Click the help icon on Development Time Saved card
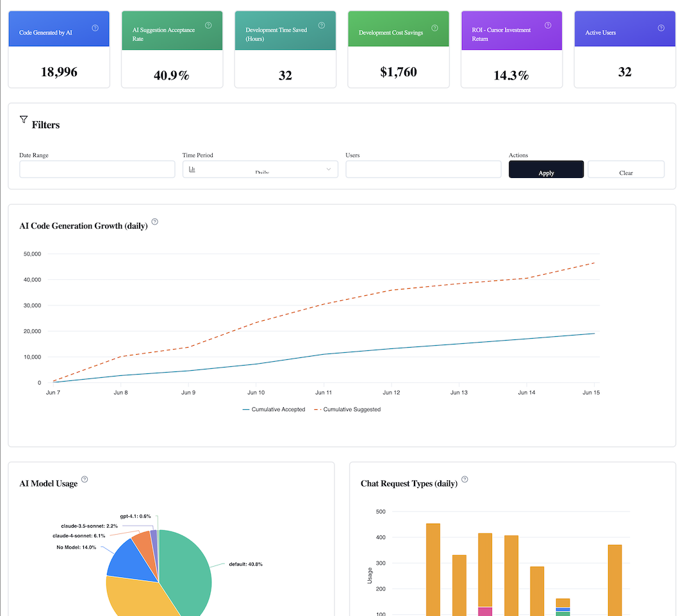 click(321, 24)
